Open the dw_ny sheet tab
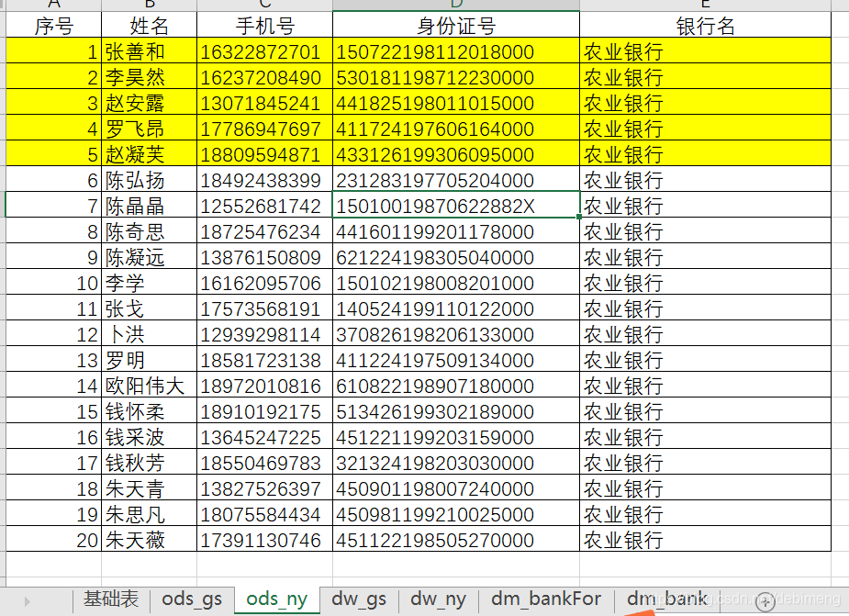The image size is (849, 616). click(x=438, y=599)
